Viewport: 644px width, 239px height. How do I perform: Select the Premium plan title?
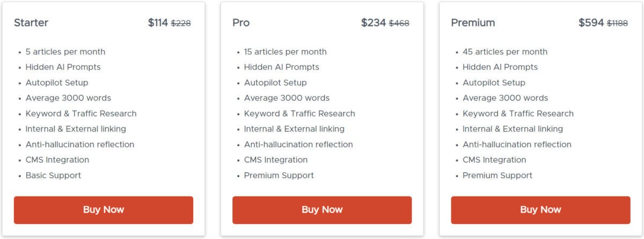[473, 23]
